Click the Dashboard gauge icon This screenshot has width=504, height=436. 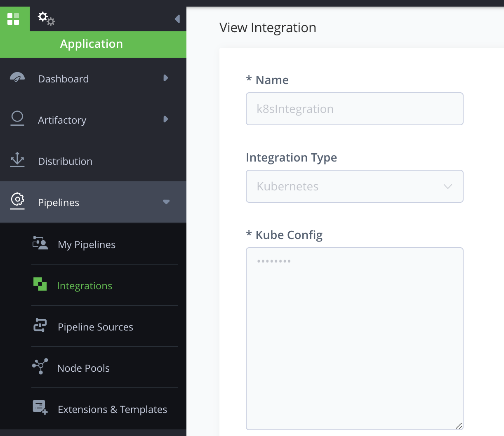(17, 78)
